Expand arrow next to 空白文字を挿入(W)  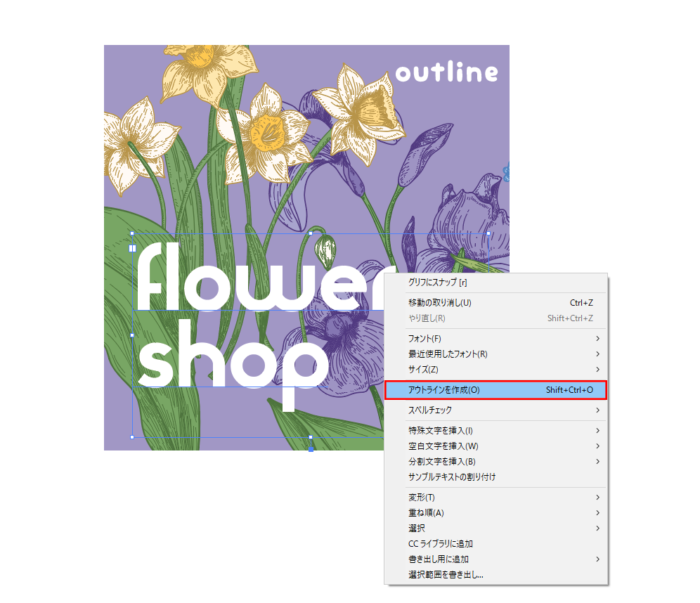click(x=598, y=446)
